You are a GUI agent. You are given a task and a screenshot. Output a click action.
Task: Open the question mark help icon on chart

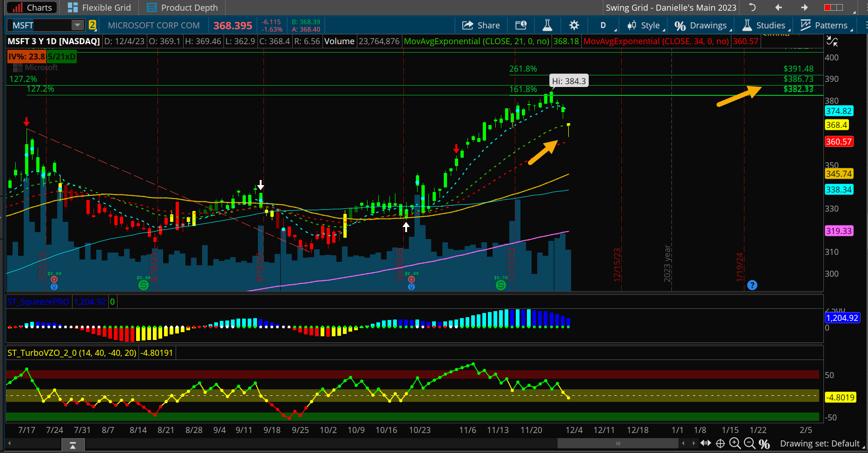(752, 285)
